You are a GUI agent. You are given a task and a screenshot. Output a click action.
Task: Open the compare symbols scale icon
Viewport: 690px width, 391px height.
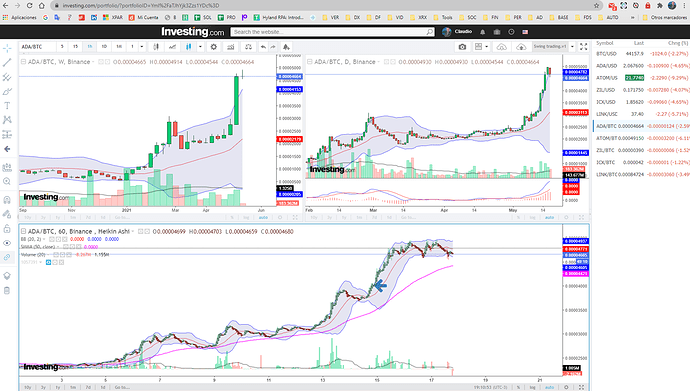249,47
